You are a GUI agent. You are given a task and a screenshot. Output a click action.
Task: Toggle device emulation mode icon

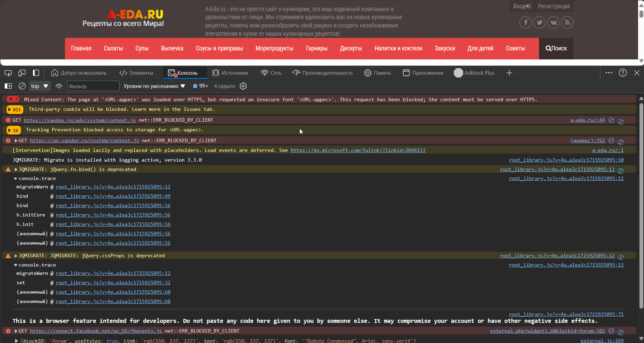(22, 73)
